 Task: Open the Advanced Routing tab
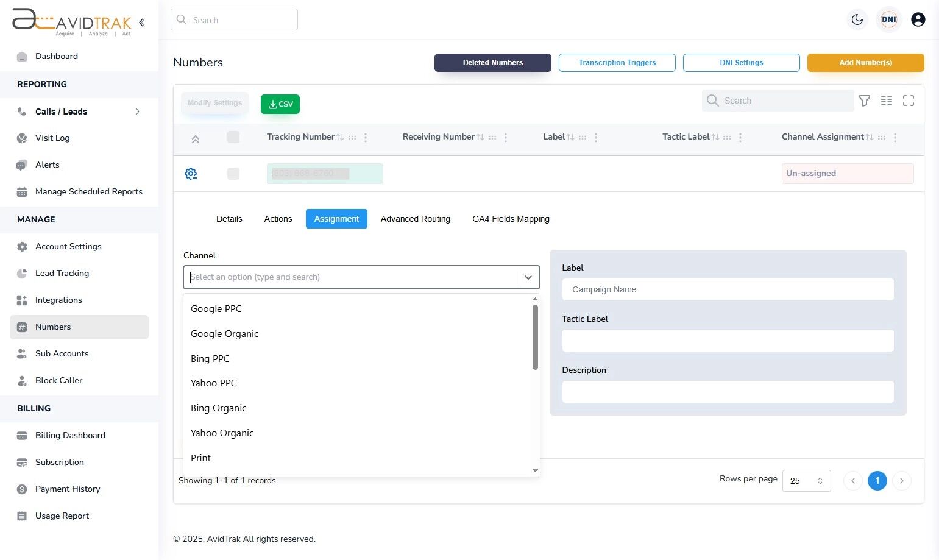tap(416, 219)
